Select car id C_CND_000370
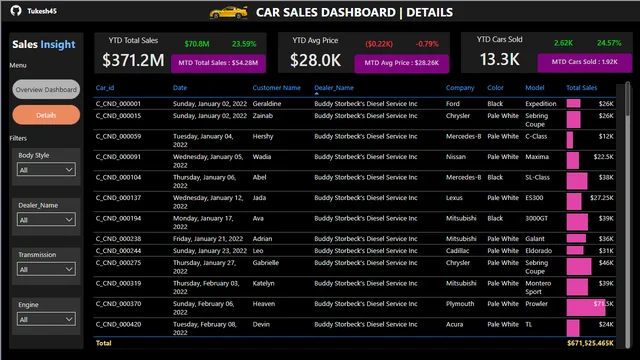Screen dimensions: 640x360 point(118,304)
